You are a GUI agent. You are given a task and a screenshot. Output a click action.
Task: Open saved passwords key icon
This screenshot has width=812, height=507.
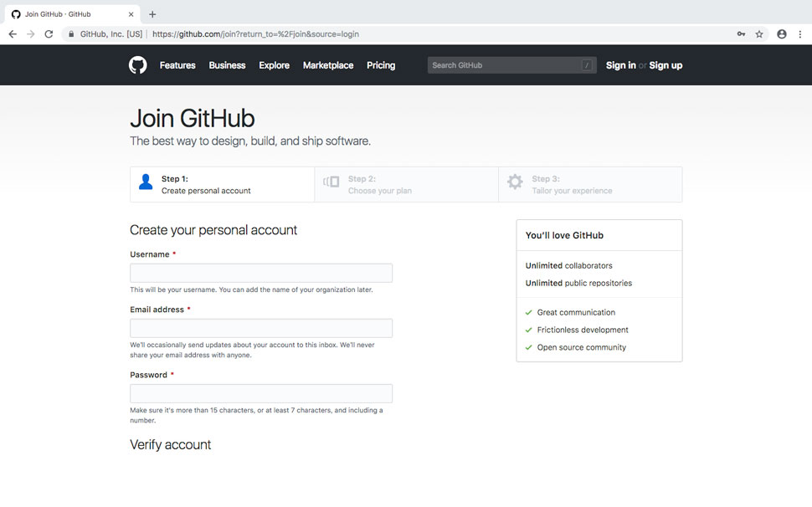tap(741, 34)
